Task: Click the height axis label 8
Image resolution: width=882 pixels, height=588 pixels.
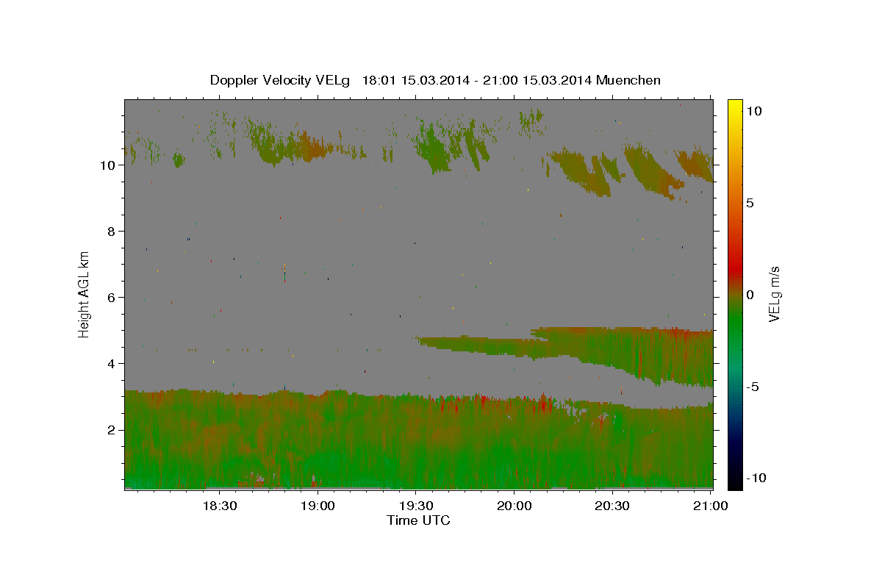Action: click(112, 232)
